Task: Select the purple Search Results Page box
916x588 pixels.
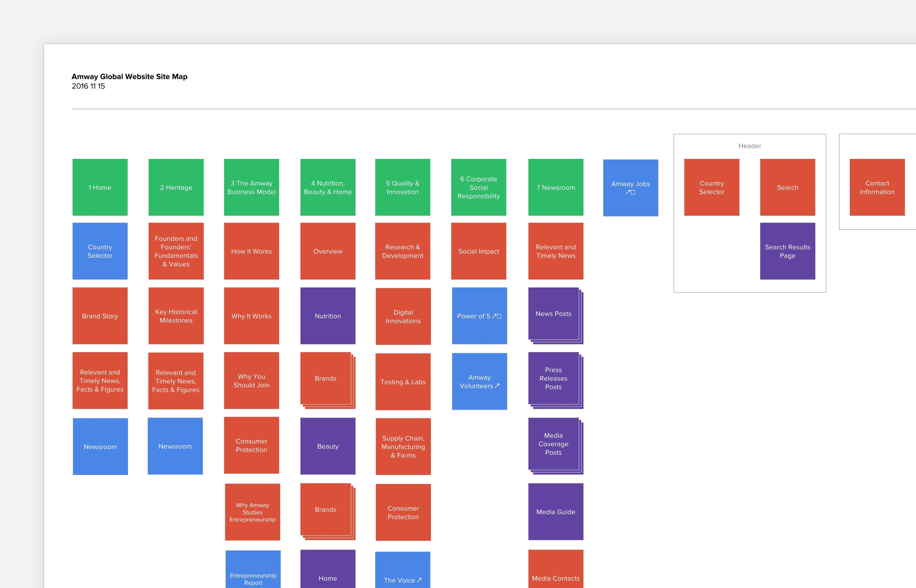Action: [x=788, y=251]
